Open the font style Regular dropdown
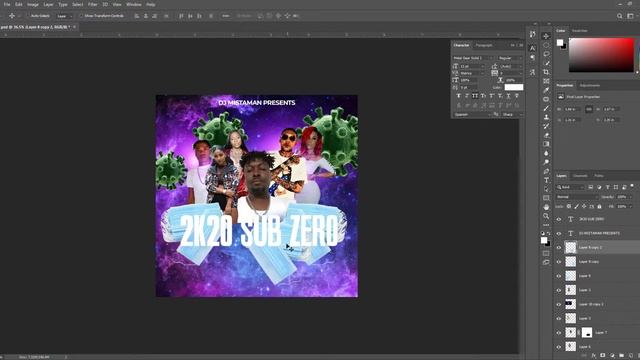The width and height of the screenshot is (640, 360). [x=510, y=58]
